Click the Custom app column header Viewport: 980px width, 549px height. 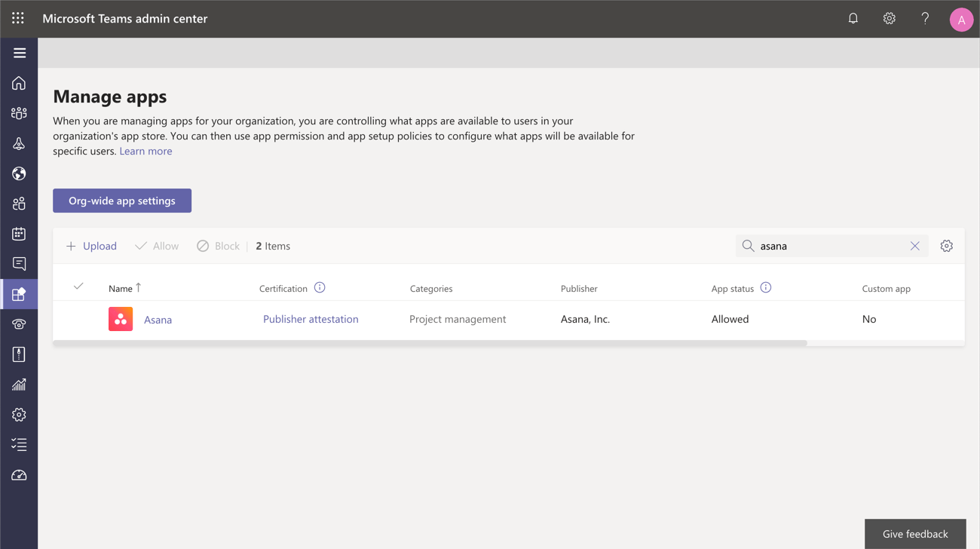tap(887, 288)
